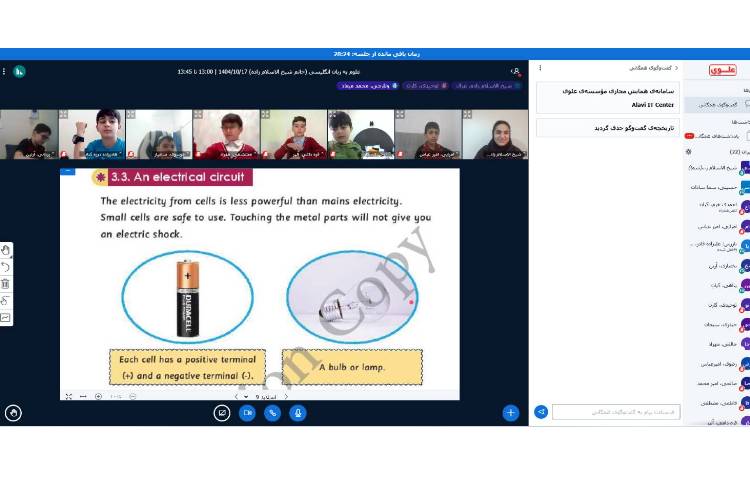Open the blue plus actions button
This screenshot has height=480, width=750.
pyautogui.click(x=511, y=412)
